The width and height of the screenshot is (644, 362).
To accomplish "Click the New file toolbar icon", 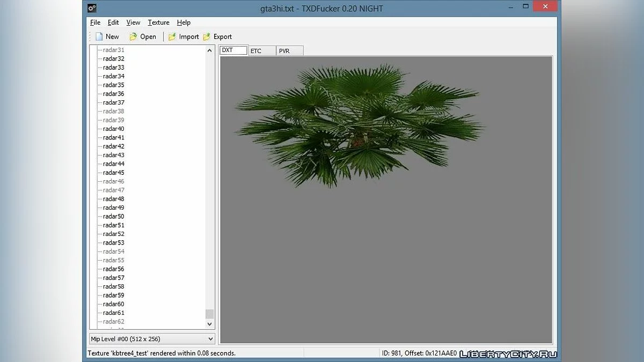I will (x=99, y=36).
